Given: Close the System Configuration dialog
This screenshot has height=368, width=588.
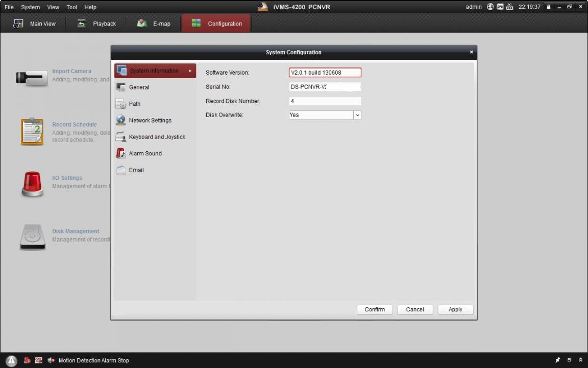Looking at the screenshot, I should coord(472,52).
